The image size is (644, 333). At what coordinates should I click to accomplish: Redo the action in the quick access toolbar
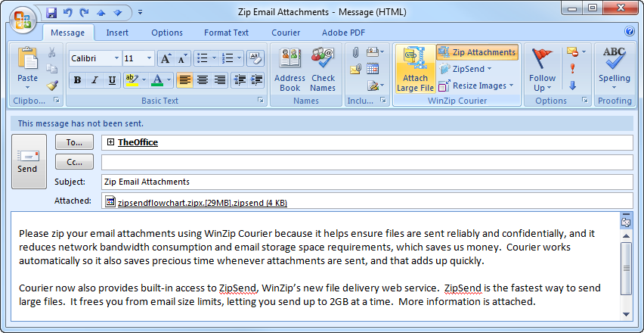[x=84, y=13]
